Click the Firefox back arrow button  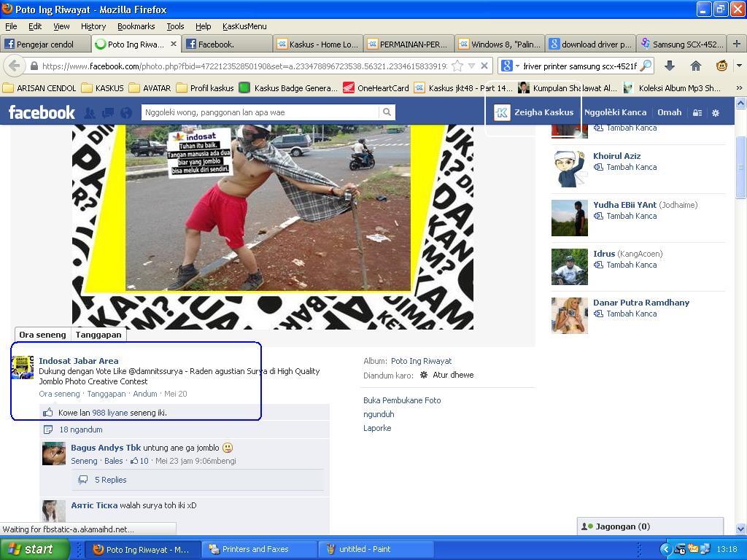click(15, 66)
